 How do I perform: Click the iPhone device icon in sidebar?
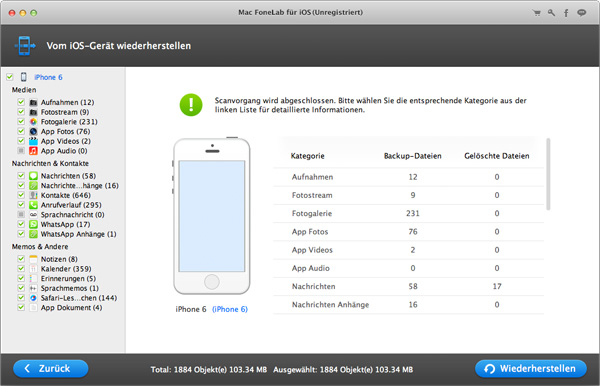click(24, 77)
